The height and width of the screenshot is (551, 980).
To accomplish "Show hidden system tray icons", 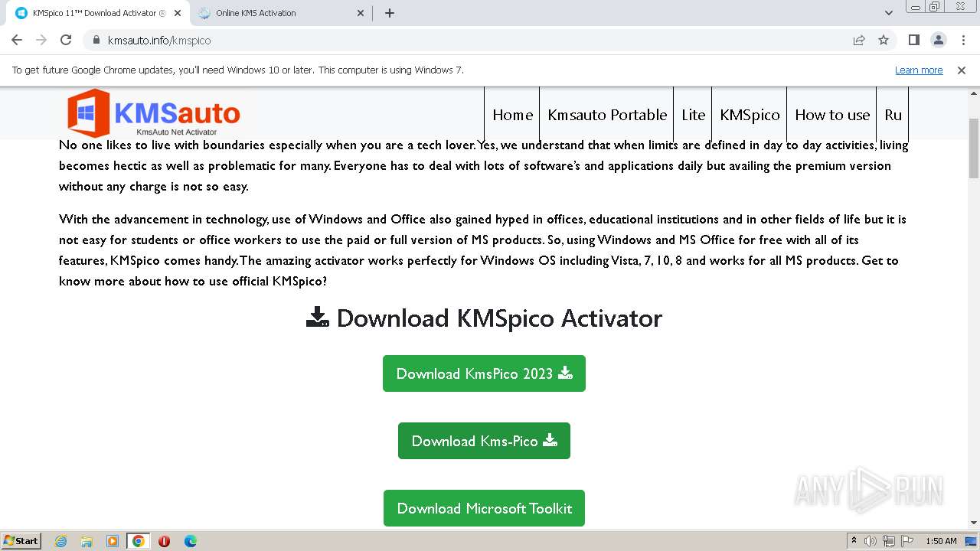I will 854,541.
